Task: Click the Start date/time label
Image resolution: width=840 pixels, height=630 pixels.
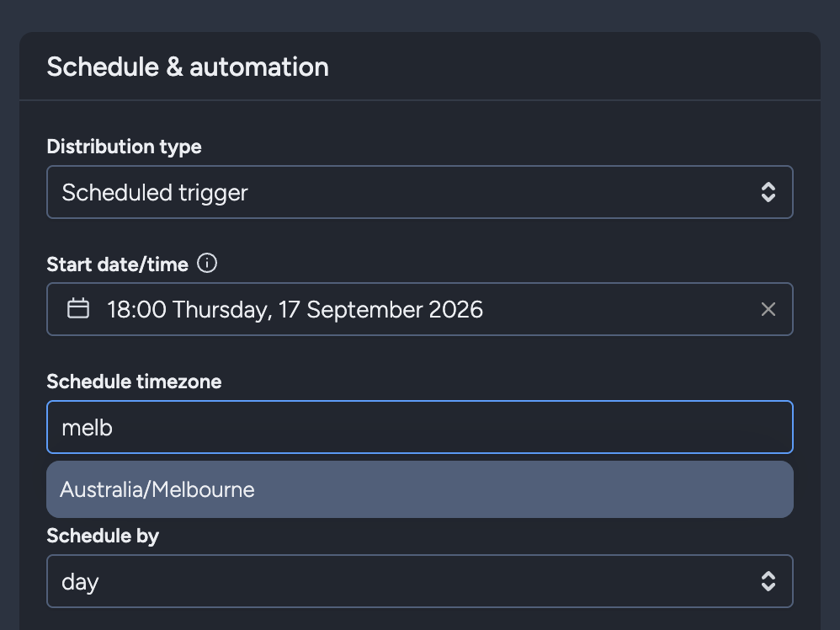Action: click(x=117, y=264)
